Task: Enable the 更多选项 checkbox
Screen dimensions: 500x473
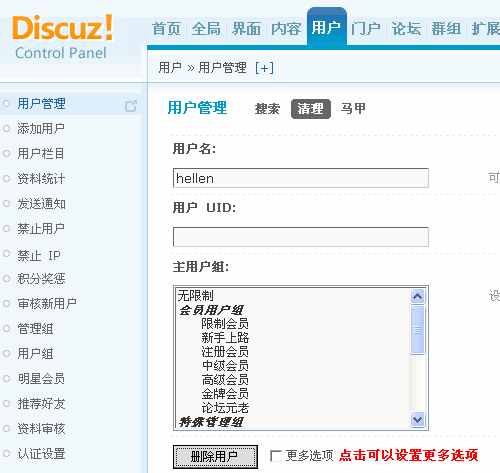Action: coord(276,456)
